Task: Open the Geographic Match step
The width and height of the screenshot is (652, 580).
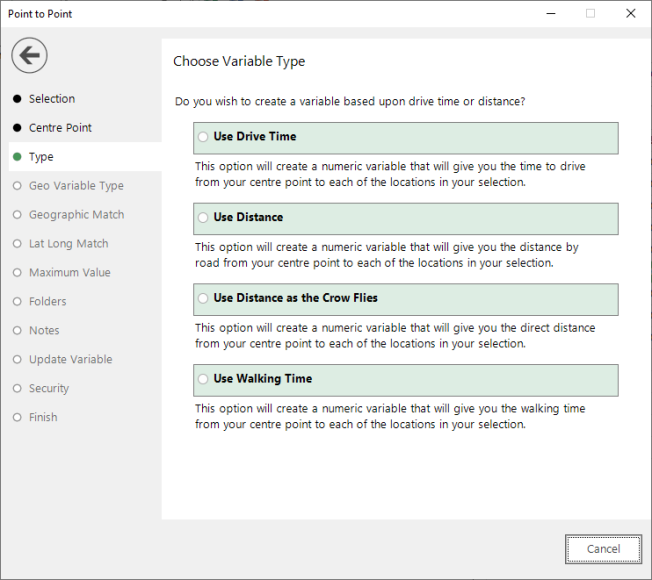Action: [76, 215]
